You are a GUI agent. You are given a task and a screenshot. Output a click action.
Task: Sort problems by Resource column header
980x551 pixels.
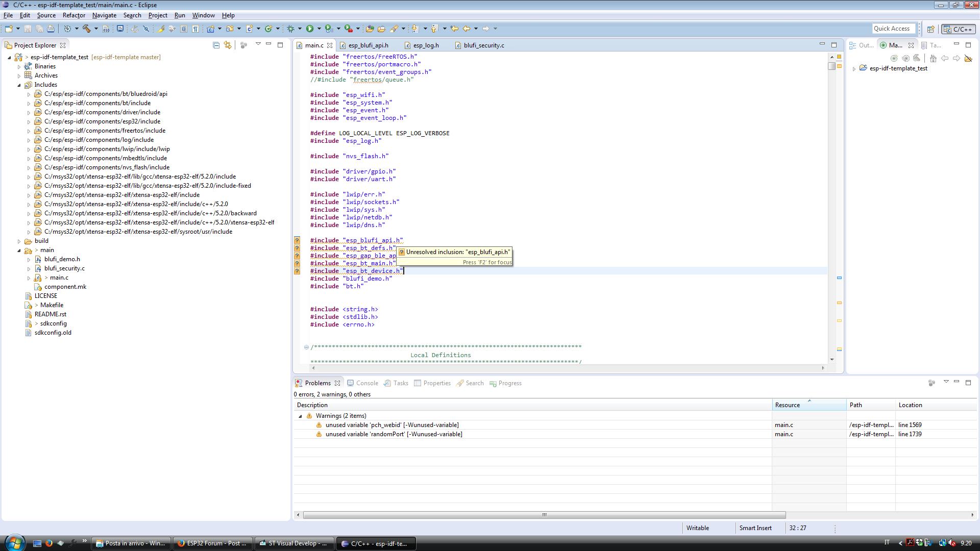click(809, 405)
